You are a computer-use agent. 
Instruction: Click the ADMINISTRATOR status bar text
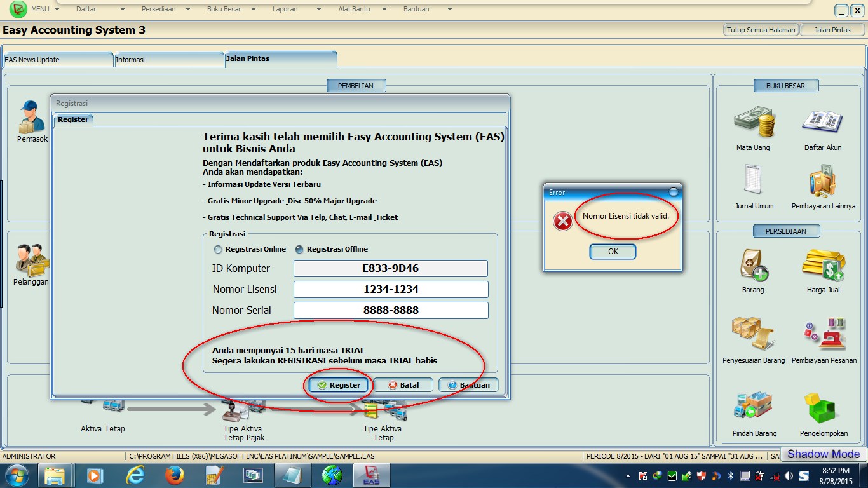click(x=29, y=456)
